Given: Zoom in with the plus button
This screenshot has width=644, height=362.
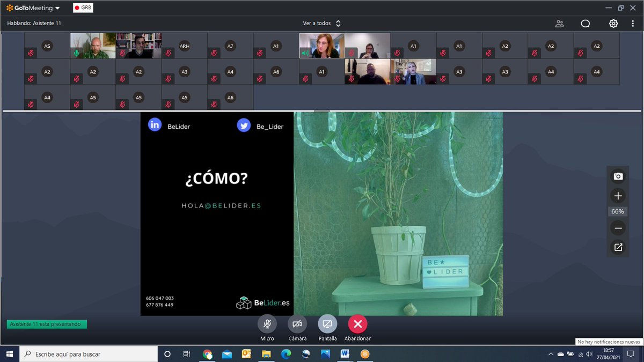Looking at the screenshot, I should click(x=618, y=196).
